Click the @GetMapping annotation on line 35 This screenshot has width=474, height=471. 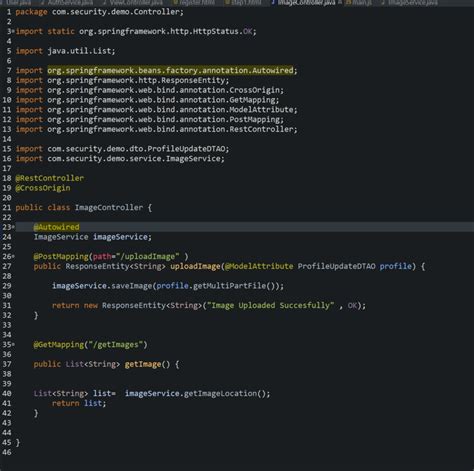[x=59, y=344]
